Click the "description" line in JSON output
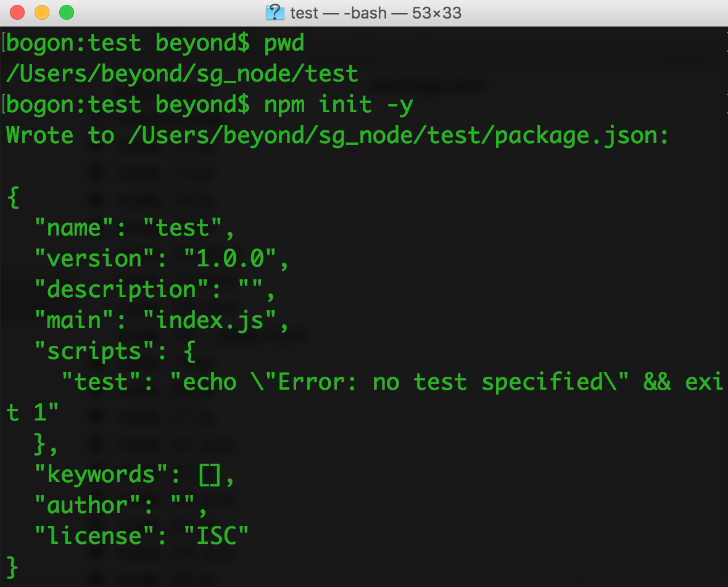Image resolution: width=728 pixels, height=587 pixels. pos(155,290)
